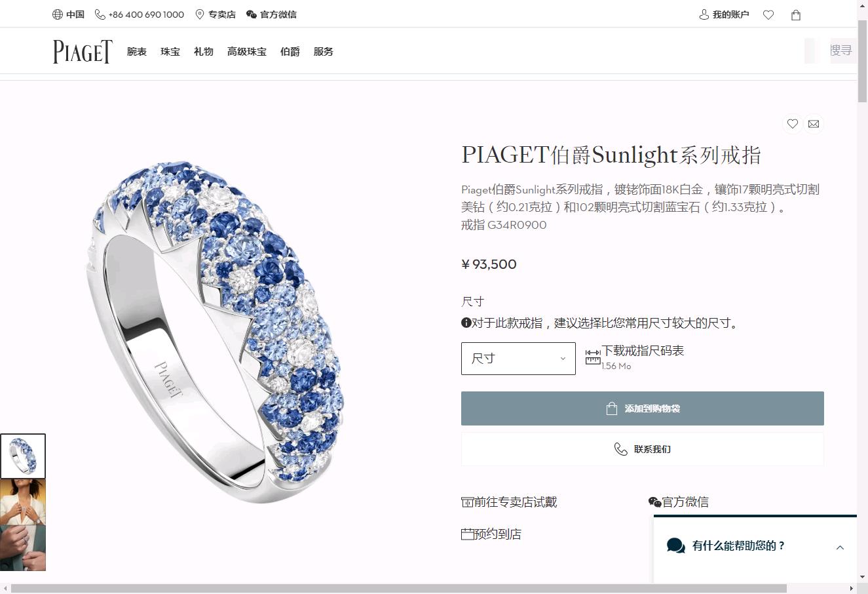Viewport: 868px width, 594px height.
Task: Click 添加到购物袋 button
Action: [643, 408]
